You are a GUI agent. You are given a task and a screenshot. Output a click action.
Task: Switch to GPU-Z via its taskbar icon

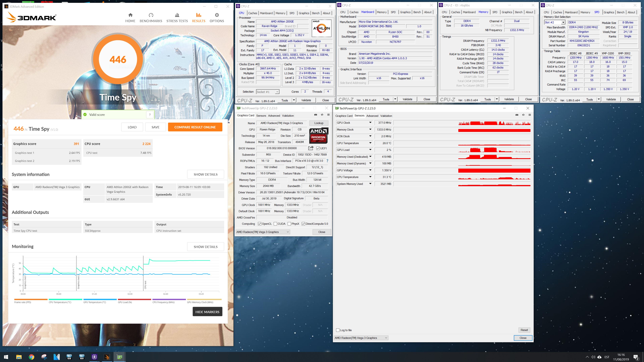pyautogui.click(x=120, y=357)
